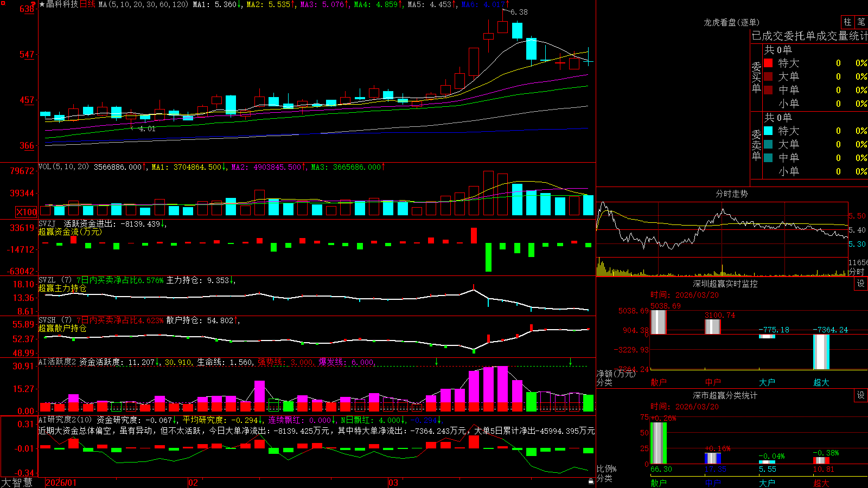Change the 日线 period label
Image resolution: width=868 pixels, height=488 pixels.
[x=87, y=4]
